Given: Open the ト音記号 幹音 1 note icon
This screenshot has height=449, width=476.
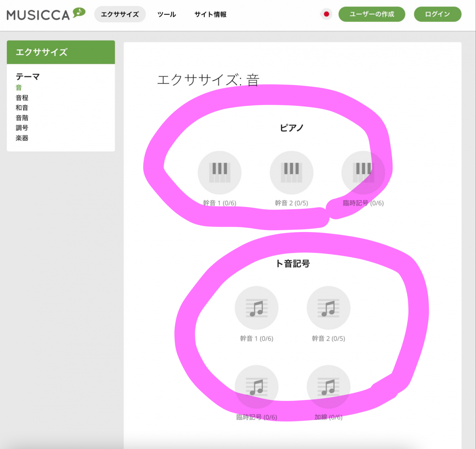Looking at the screenshot, I should pyautogui.click(x=257, y=308).
